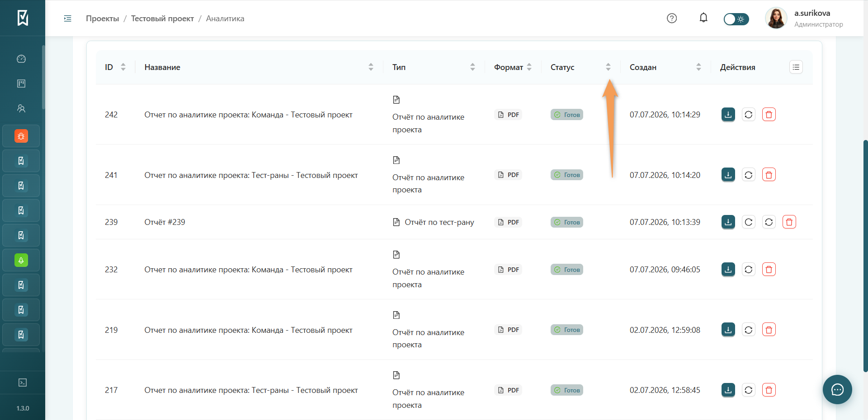The height and width of the screenshot is (420, 868).
Task: Toggle the light/dark theme switch
Action: click(736, 19)
